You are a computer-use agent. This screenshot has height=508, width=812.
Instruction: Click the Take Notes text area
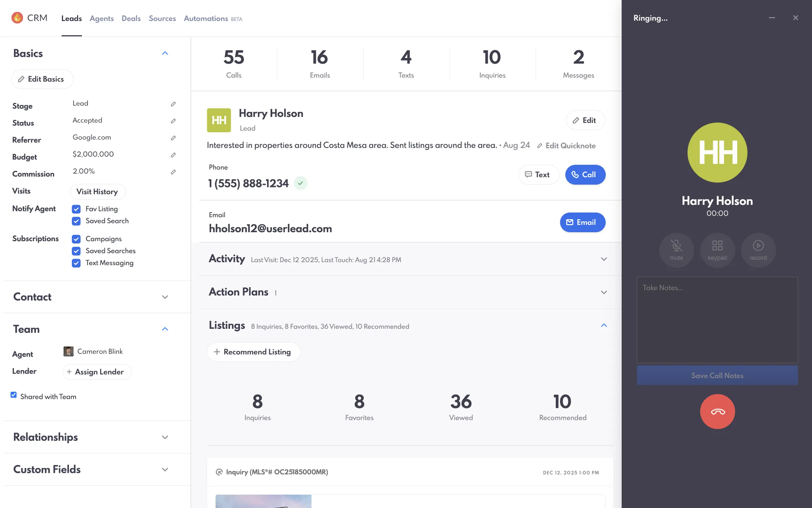[x=717, y=320]
